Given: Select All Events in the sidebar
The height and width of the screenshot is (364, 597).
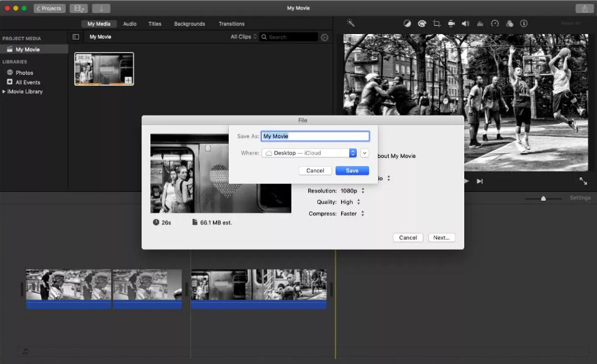Looking at the screenshot, I should click(x=27, y=82).
